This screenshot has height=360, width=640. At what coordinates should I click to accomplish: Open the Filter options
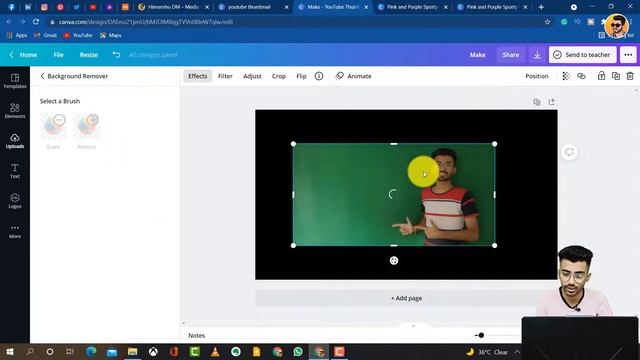coord(225,76)
